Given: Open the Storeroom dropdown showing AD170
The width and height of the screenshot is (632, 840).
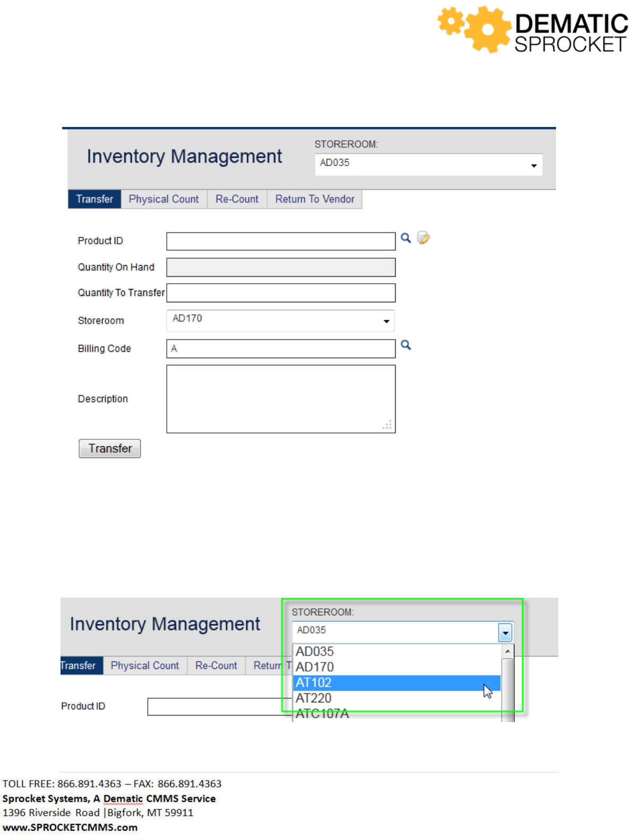Looking at the screenshot, I should coord(280,320).
